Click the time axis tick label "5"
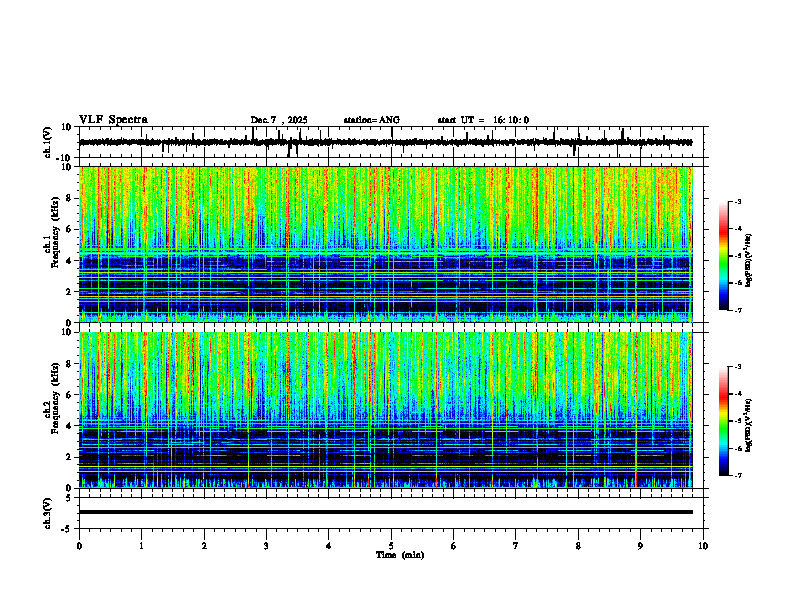The height and width of the screenshot is (612, 792). click(391, 546)
